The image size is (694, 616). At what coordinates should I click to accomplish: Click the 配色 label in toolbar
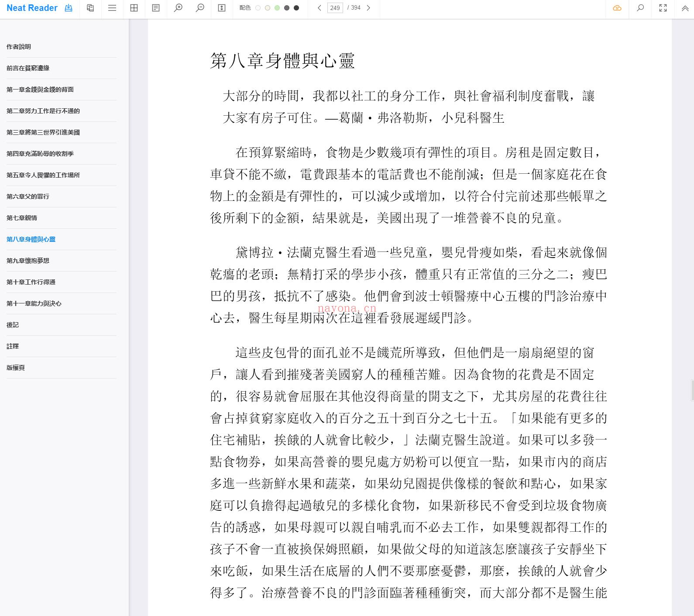(245, 8)
